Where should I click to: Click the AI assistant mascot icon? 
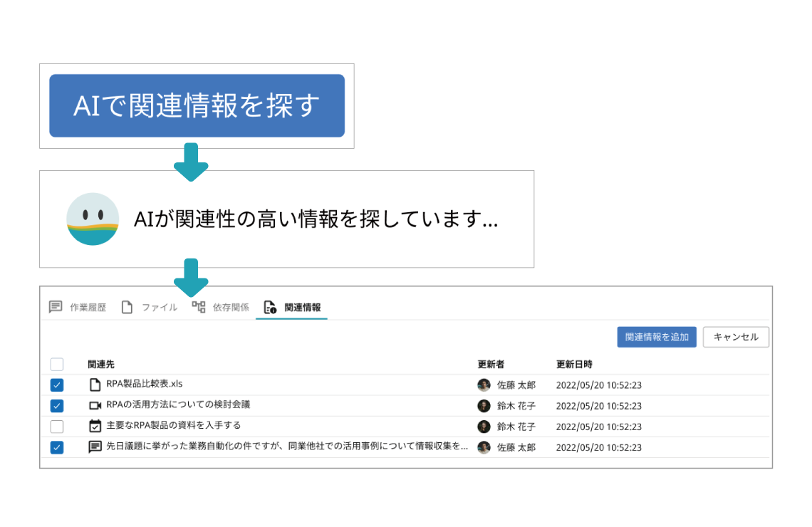[x=93, y=216]
